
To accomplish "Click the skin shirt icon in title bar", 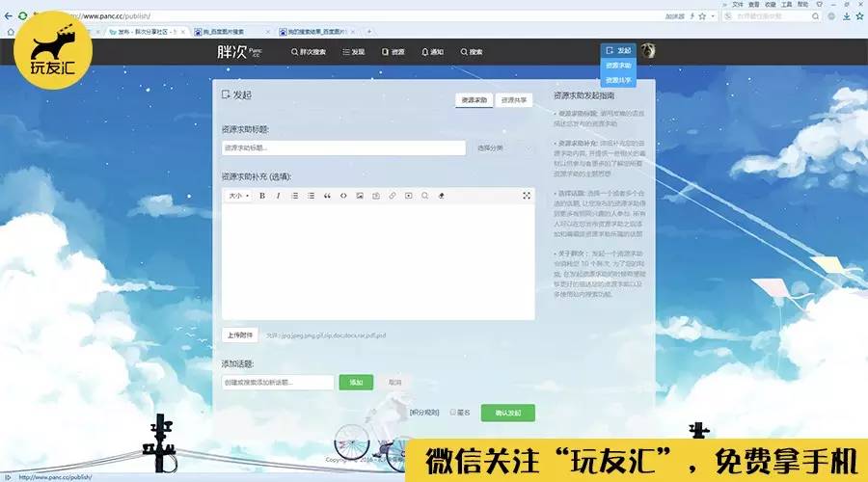I will [819, 5].
